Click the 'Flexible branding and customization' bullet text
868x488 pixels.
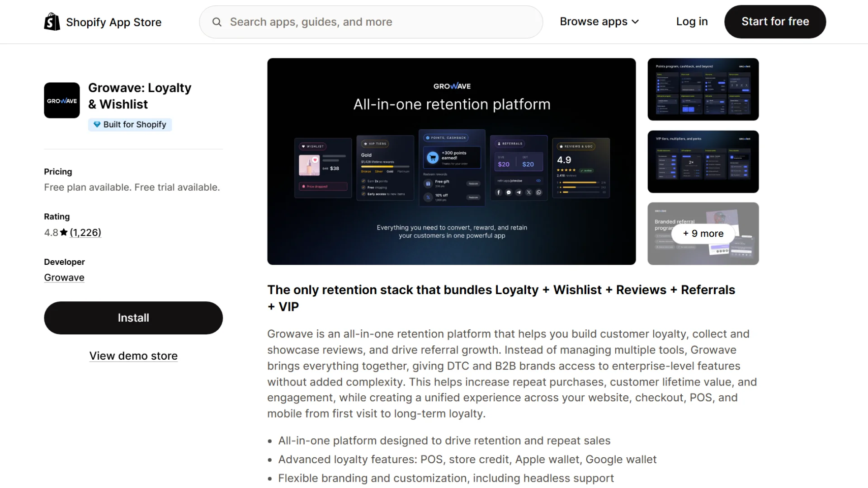pos(446,478)
